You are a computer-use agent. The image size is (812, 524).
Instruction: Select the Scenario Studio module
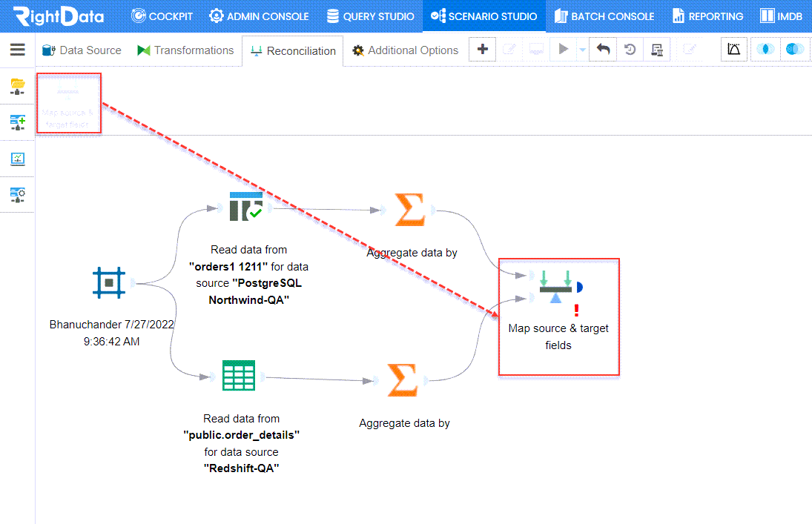(x=483, y=16)
